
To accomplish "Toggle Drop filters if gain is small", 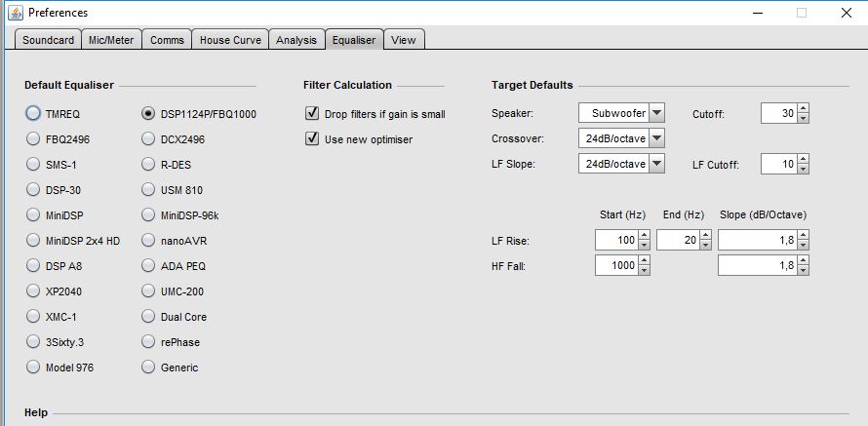I will coord(312,113).
